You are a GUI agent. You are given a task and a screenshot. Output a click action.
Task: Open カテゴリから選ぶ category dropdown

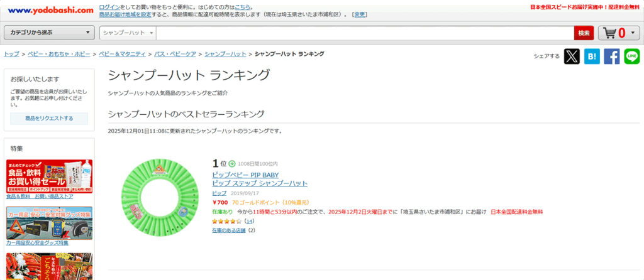(x=50, y=33)
